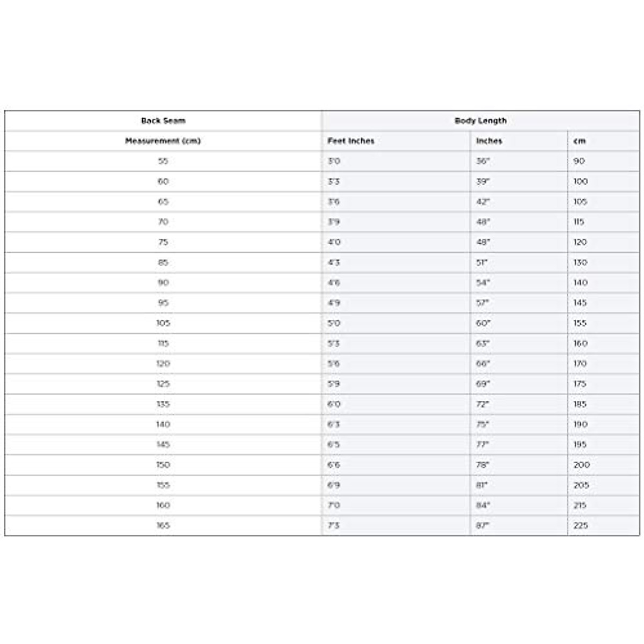The image size is (644, 644).
Task: Click the 60" inches value
Action: (483, 323)
